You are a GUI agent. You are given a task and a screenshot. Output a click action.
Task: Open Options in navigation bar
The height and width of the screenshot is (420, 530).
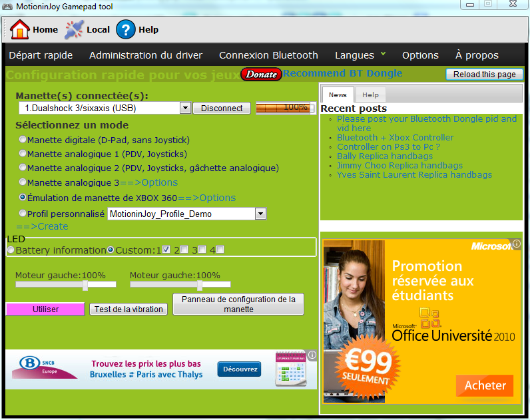(420, 55)
